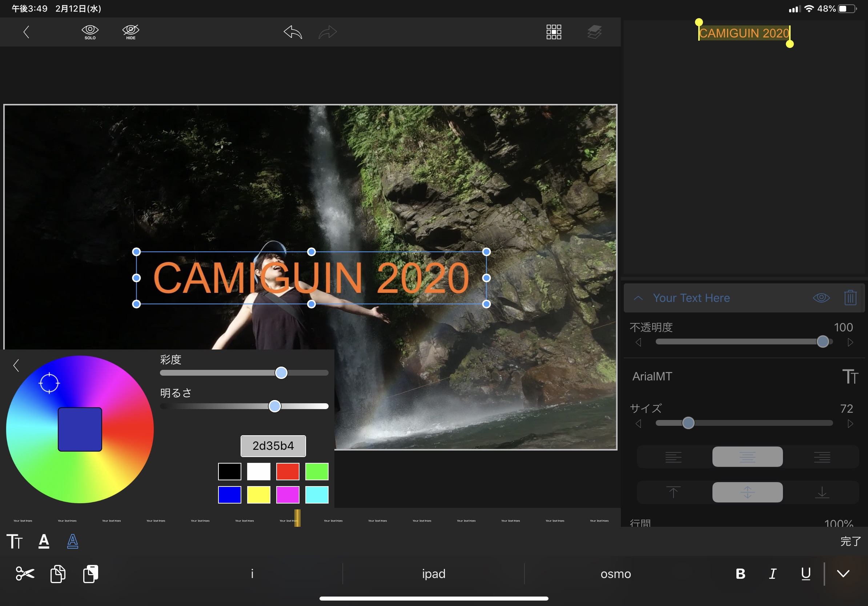Select the right text alignment button
Viewport: 868px width, 606px height.
[822, 457]
